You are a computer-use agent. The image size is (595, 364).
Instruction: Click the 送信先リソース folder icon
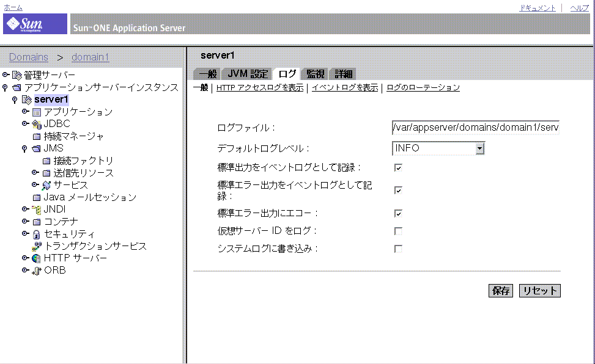coord(46,173)
